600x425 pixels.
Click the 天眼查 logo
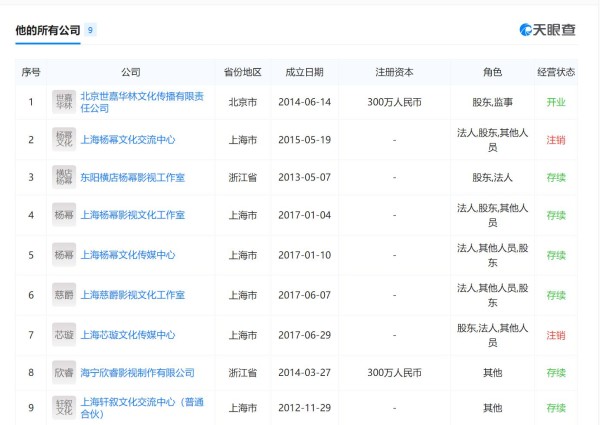tap(547, 30)
